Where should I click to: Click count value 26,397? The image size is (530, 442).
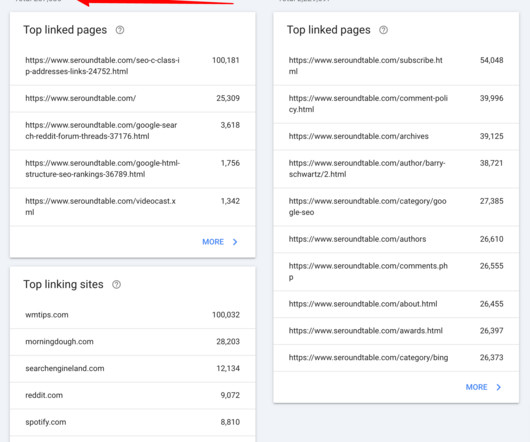[492, 331]
